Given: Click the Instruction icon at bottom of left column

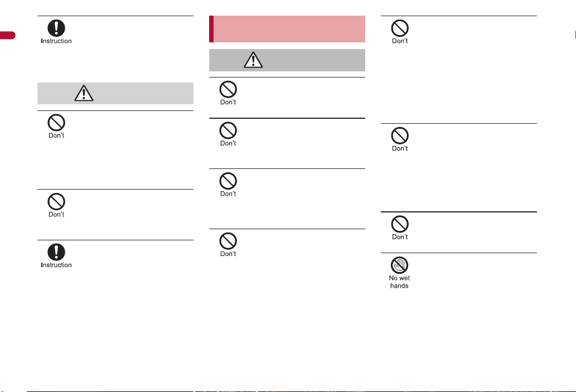Looking at the screenshot, I should (x=56, y=252).
